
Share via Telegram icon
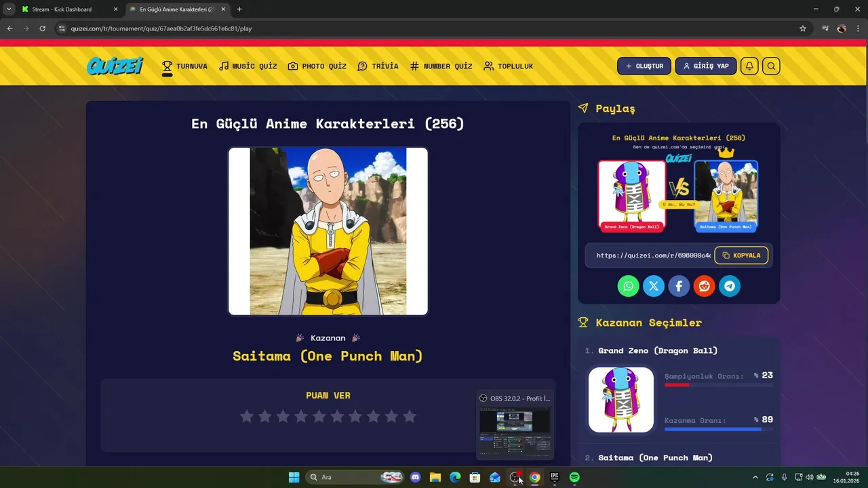point(730,286)
